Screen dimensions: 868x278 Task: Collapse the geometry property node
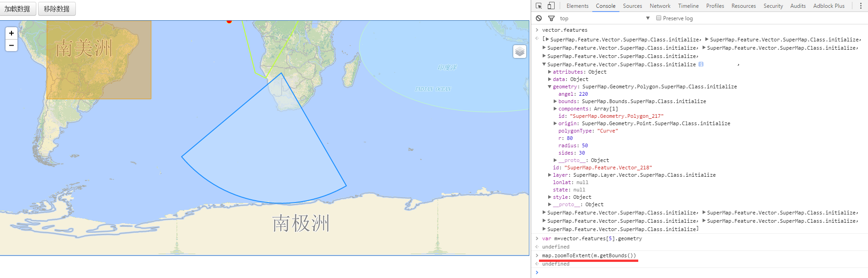point(549,87)
